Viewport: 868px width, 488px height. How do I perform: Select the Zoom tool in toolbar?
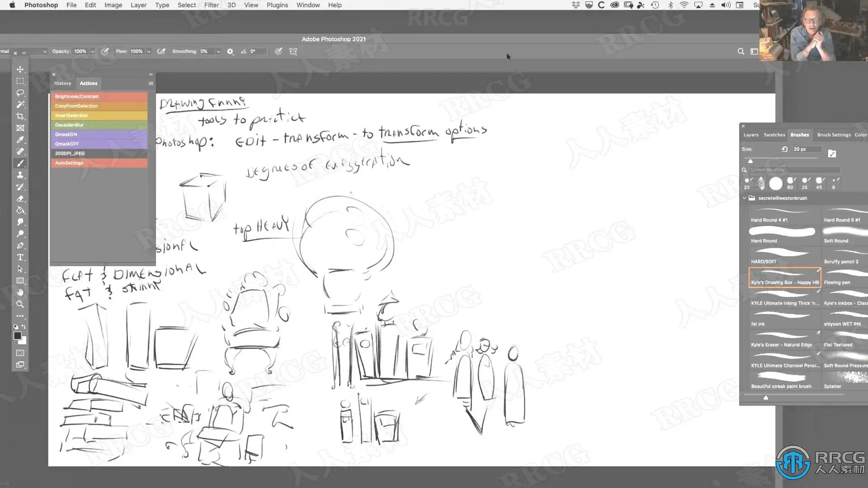point(20,304)
